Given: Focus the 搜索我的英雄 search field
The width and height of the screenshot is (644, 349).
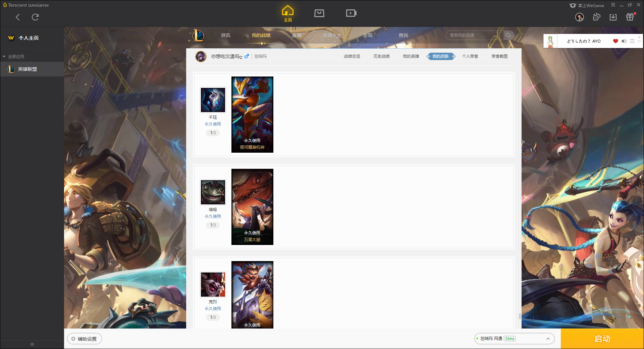Looking at the screenshot, I should [475, 35].
